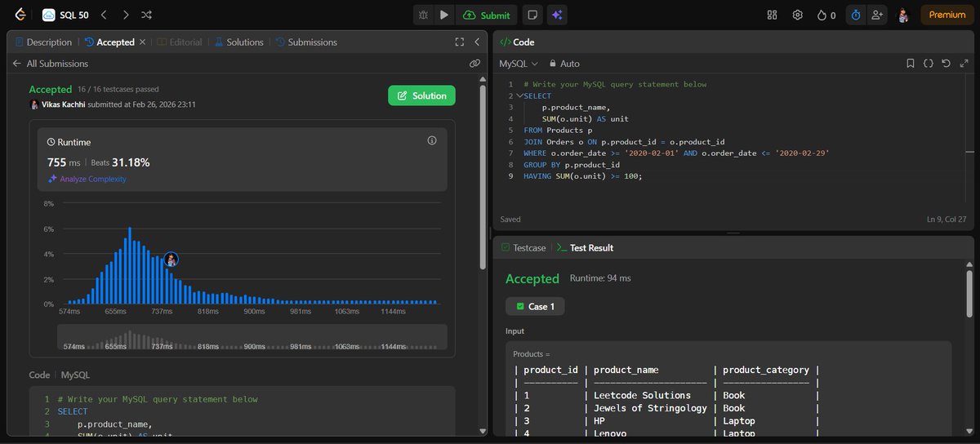The width and height of the screenshot is (980, 444).
Task: Maximize the left panel with fullscreen icon
Action: pyautogui.click(x=460, y=42)
